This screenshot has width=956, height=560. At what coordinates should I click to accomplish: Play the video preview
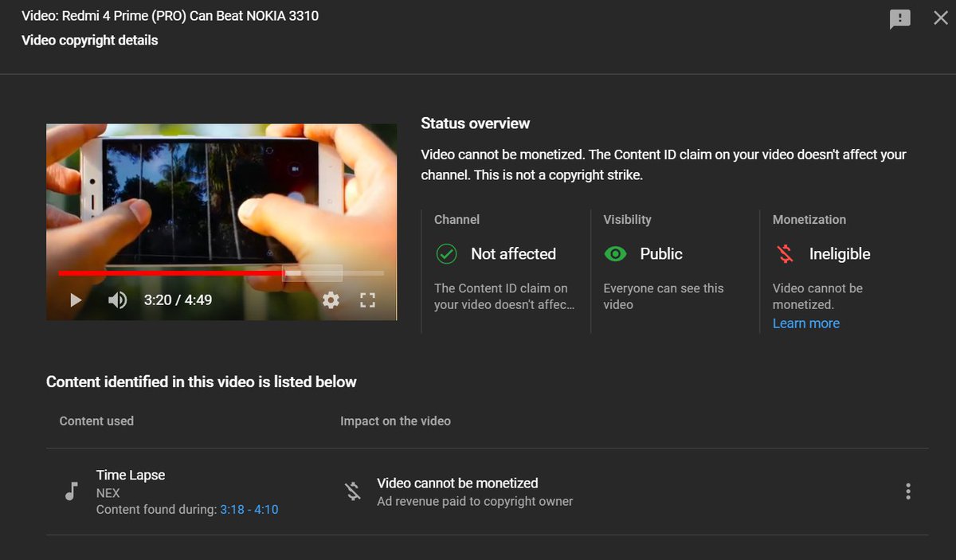pyautogui.click(x=76, y=300)
